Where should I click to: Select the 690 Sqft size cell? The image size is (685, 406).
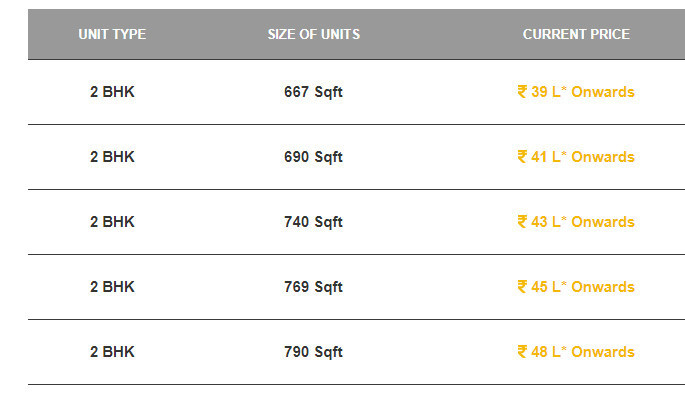pos(313,157)
